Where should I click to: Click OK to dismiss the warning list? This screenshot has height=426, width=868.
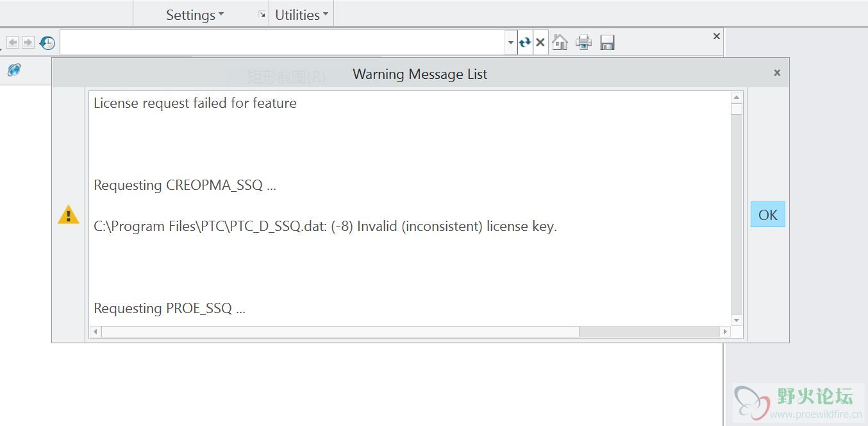(768, 215)
